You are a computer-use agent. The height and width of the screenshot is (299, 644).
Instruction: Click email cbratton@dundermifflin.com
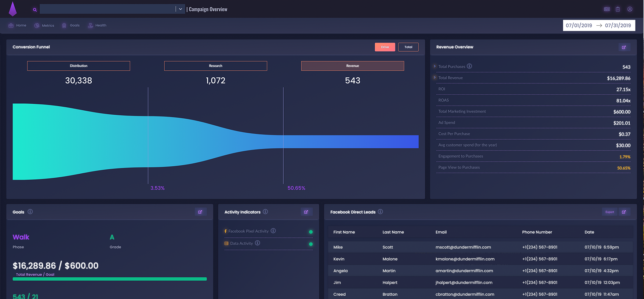465,294
